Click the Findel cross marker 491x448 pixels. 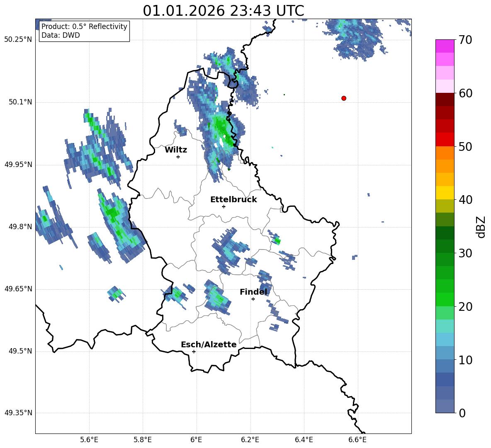(253, 299)
